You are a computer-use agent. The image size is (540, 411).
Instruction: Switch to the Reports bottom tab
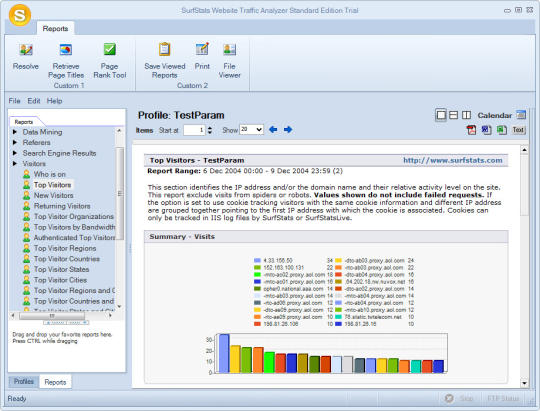pyautogui.click(x=55, y=382)
